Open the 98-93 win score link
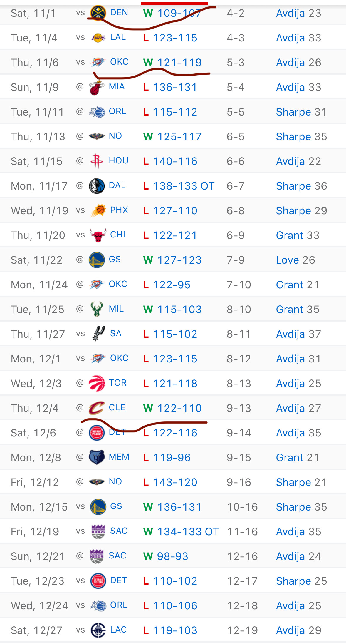This screenshot has width=346, height=644. (172, 556)
